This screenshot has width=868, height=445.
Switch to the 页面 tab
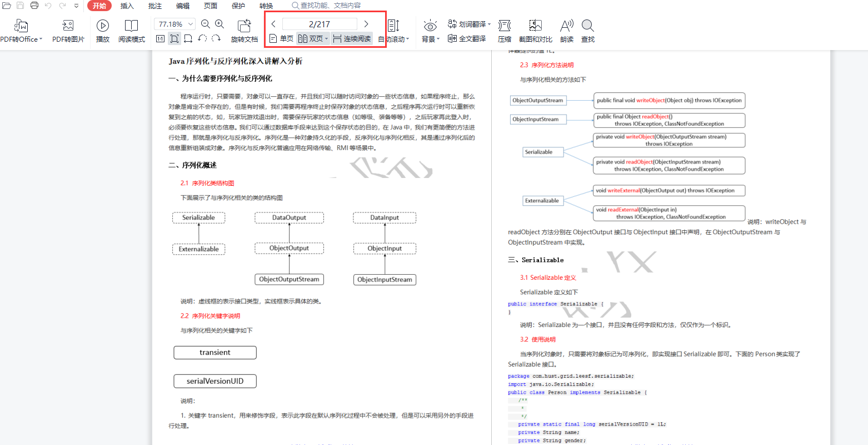(x=211, y=6)
